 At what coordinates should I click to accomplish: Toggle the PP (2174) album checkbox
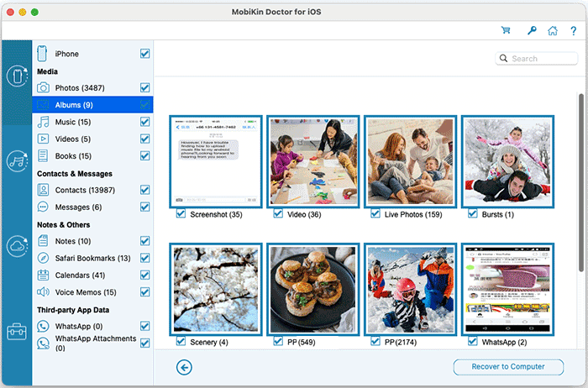(x=375, y=342)
